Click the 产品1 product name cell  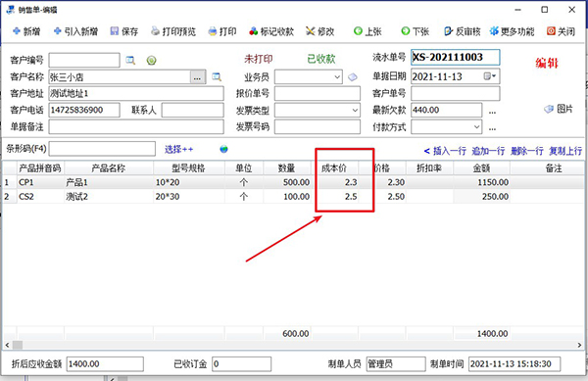[109, 182]
